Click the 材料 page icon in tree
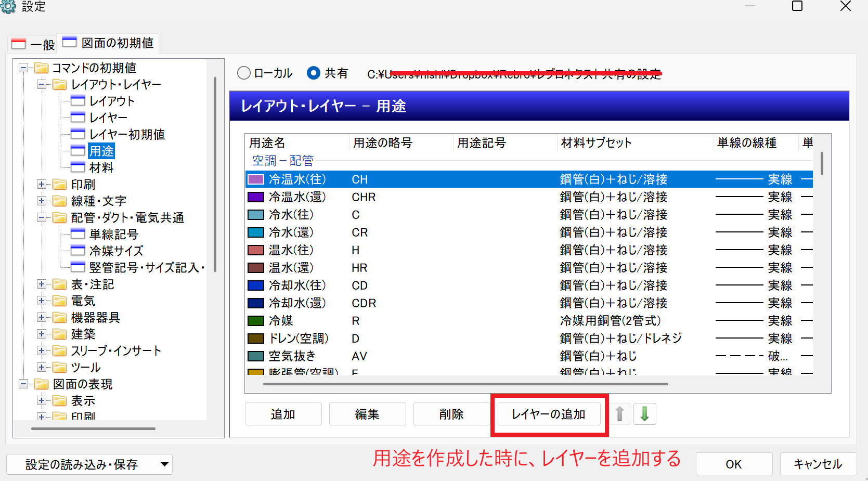The width and height of the screenshot is (868, 481). (x=77, y=167)
